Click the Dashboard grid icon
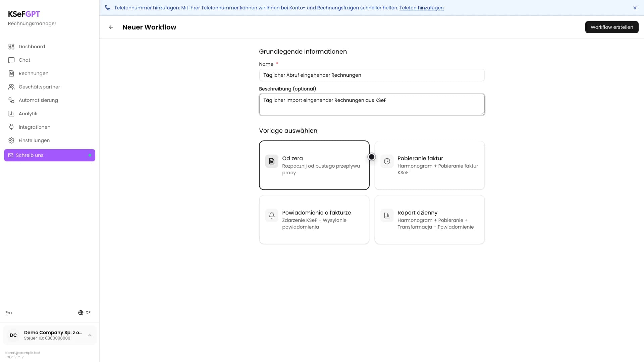The width and height of the screenshot is (644, 362). [11, 47]
